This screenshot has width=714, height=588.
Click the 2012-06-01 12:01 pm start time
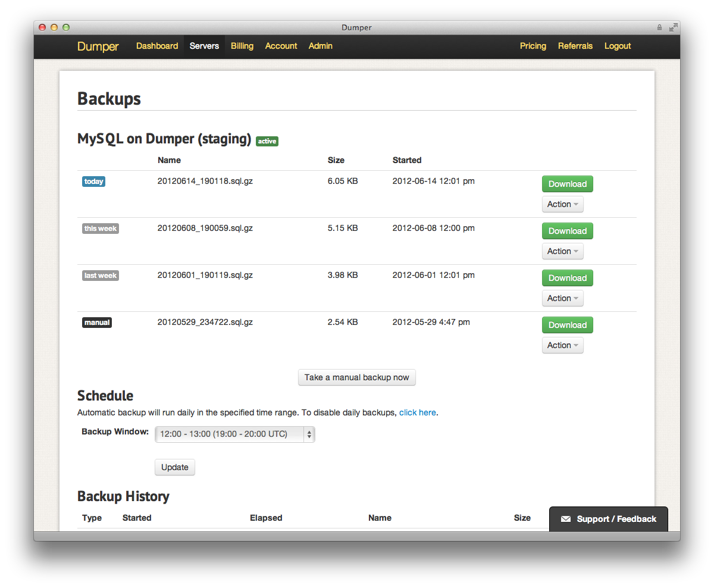(434, 275)
